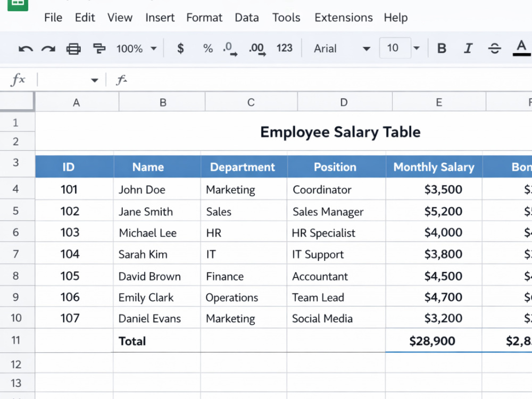
Task: Select the $28,900 total cell
Action: (x=434, y=340)
